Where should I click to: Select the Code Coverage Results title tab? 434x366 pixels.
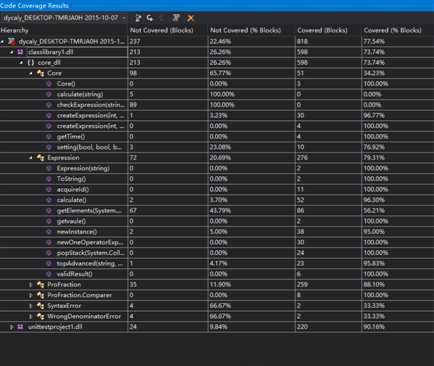34,6
